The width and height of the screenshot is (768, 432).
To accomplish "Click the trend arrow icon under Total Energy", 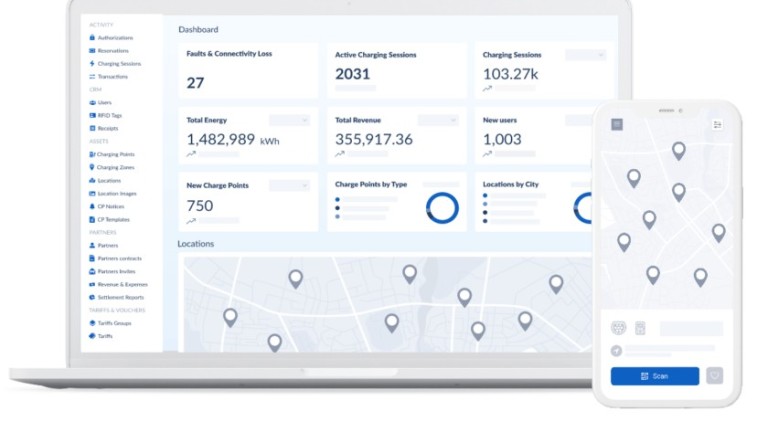I will pyautogui.click(x=191, y=154).
